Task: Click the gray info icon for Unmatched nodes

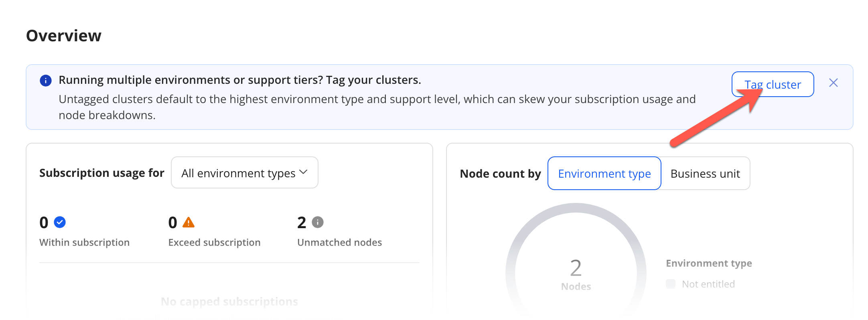Action: (x=318, y=222)
